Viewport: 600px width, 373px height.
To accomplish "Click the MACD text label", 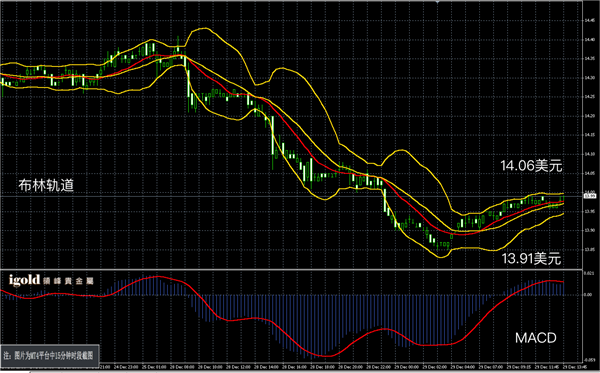I will [x=535, y=337].
